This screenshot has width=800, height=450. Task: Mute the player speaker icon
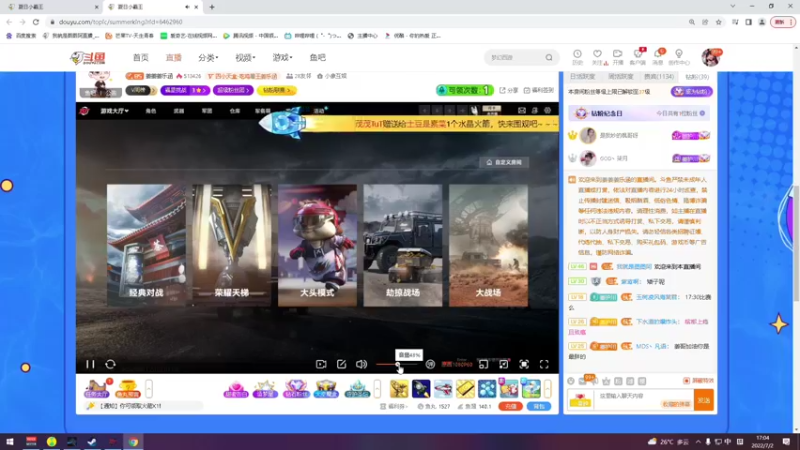click(361, 364)
